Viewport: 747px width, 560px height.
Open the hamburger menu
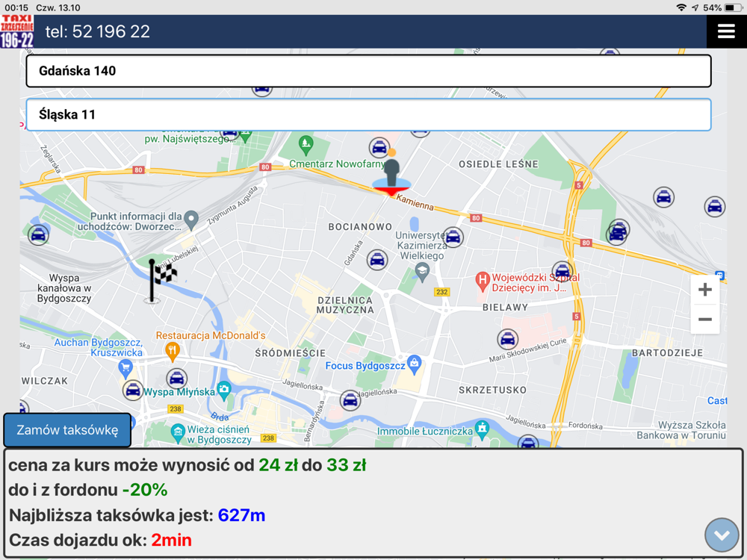[x=726, y=31]
